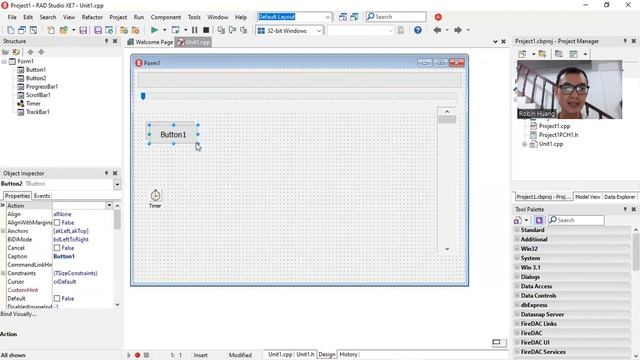Click the red record circle beside search
640x360 pixels.
(x=438, y=17)
